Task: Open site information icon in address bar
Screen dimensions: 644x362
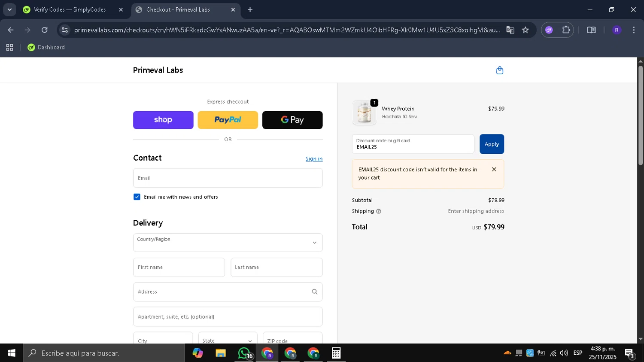Action: click(65, 30)
